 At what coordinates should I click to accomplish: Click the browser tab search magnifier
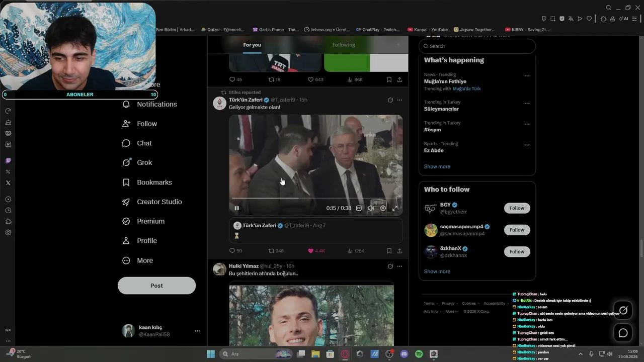pos(608,8)
